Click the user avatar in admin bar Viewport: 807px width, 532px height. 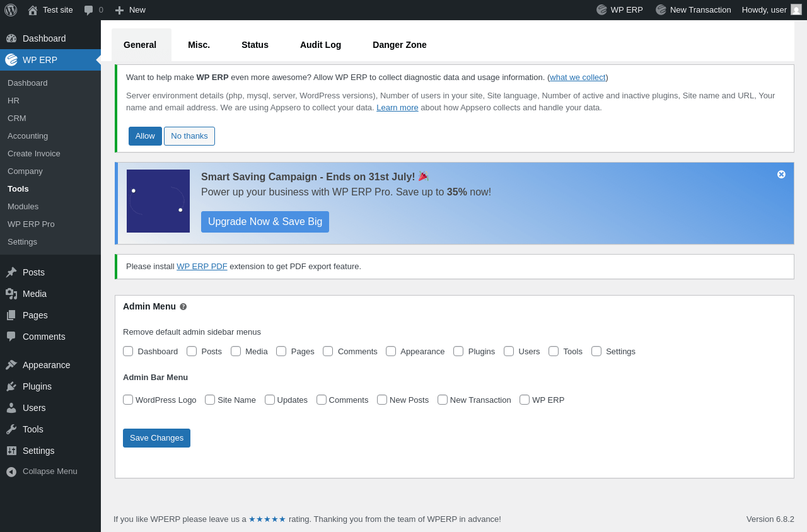point(796,9)
